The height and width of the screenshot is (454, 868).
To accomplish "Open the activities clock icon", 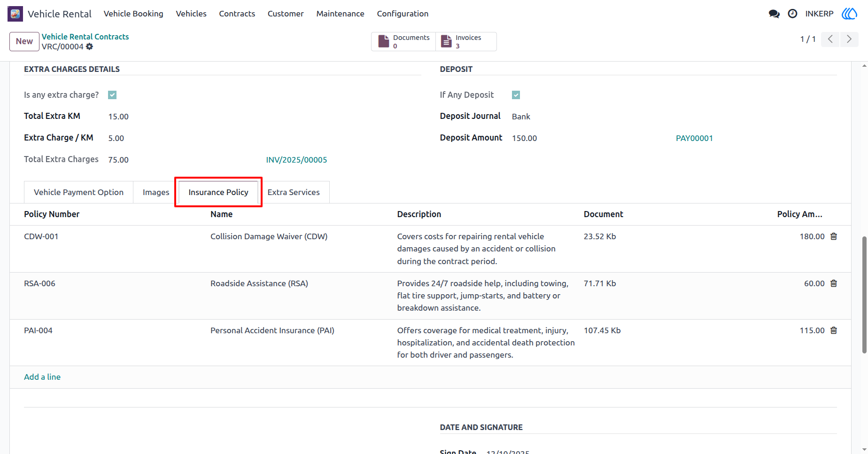I will [x=792, y=14].
